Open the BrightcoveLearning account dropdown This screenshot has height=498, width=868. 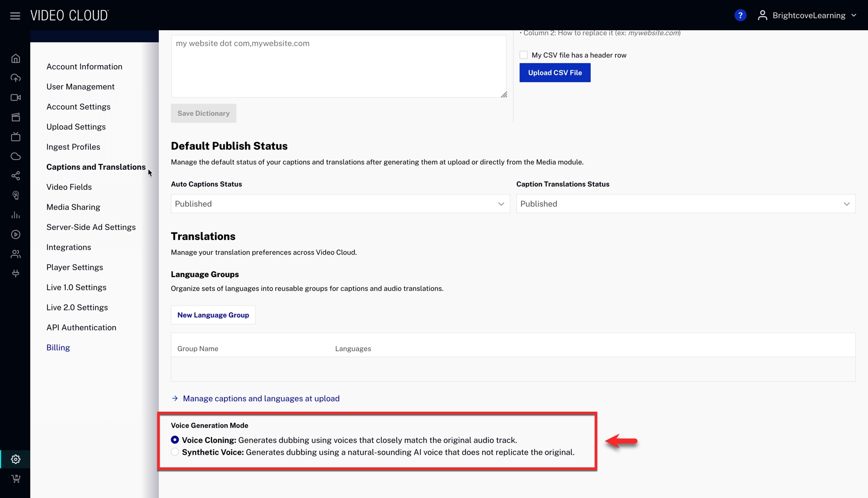[807, 16]
